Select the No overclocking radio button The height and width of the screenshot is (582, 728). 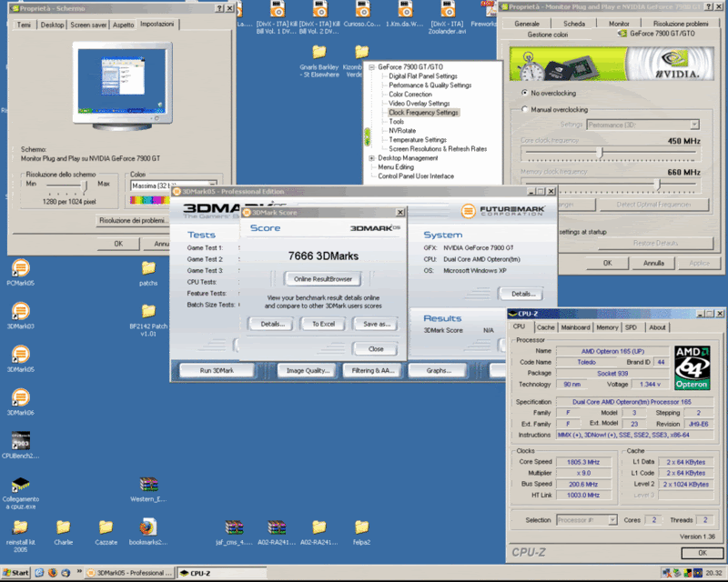point(525,93)
